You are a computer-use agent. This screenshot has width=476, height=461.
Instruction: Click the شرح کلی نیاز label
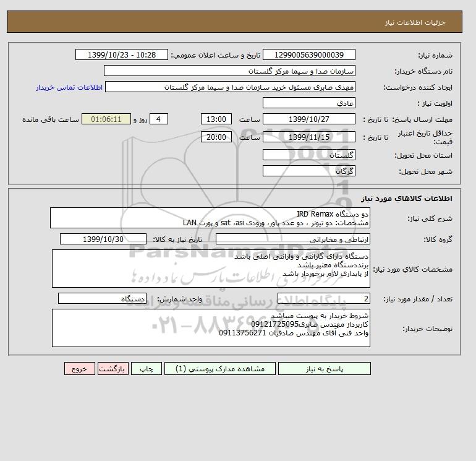pyautogui.click(x=430, y=218)
